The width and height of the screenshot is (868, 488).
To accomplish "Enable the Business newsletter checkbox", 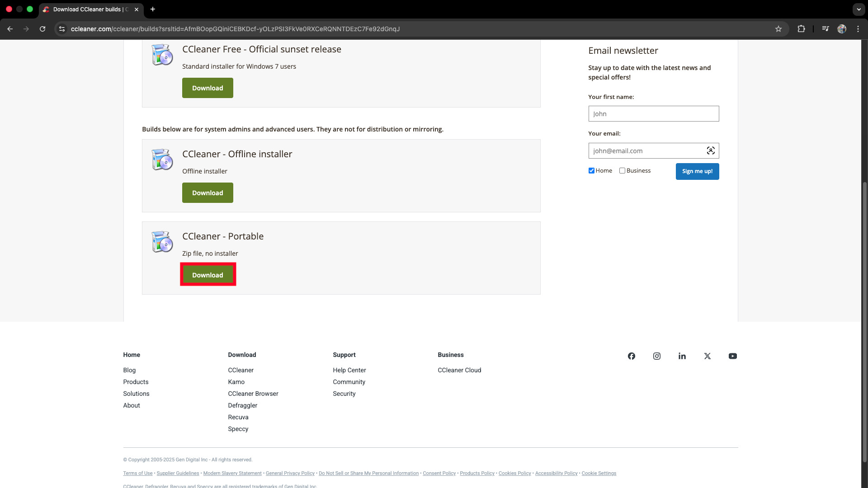I will pos(623,170).
